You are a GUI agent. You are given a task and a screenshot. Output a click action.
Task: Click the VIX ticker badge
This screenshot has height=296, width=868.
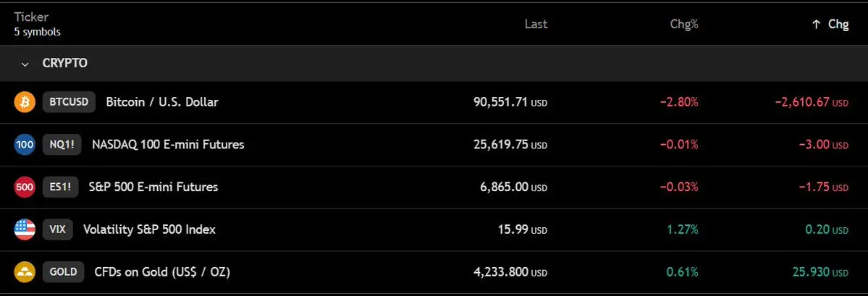(x=58, y=230)
